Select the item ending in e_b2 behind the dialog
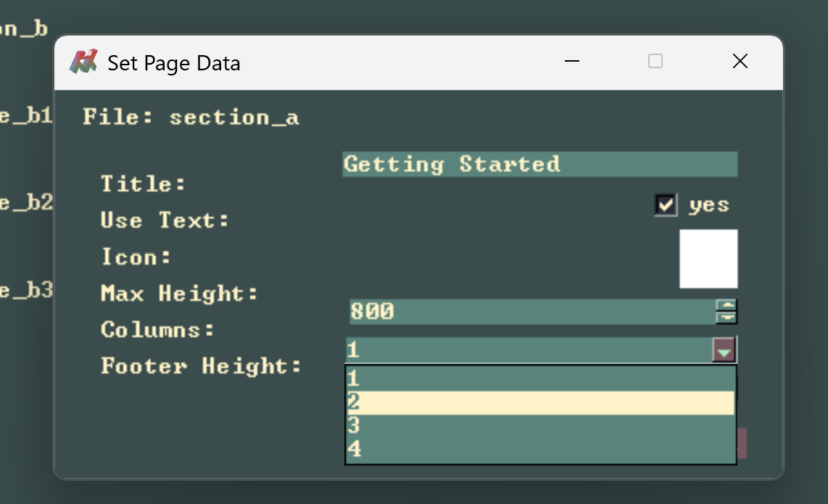Viewport: 828px width, 504px height. pyautogui.click(x=25, y=203)
